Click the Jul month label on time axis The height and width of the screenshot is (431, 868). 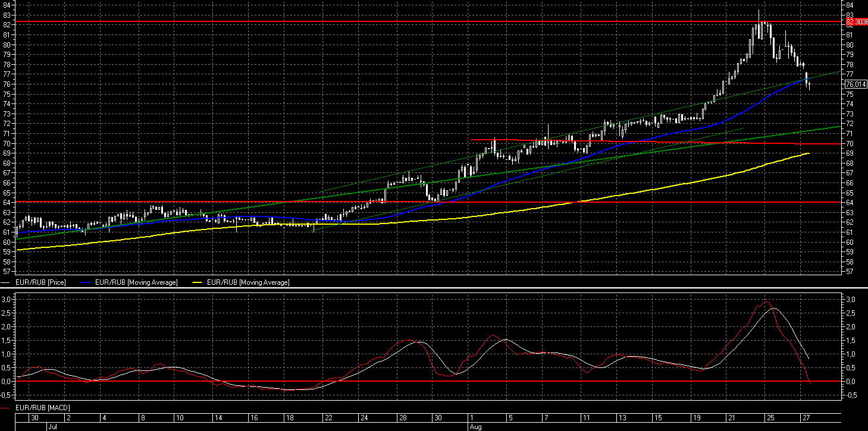coord(52,426)
